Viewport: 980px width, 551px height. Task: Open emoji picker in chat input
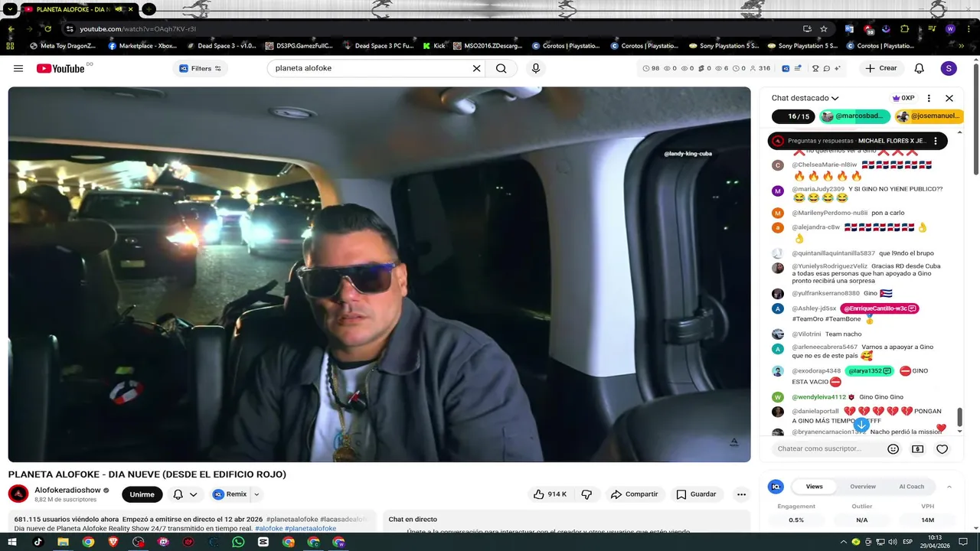point(893,449)
